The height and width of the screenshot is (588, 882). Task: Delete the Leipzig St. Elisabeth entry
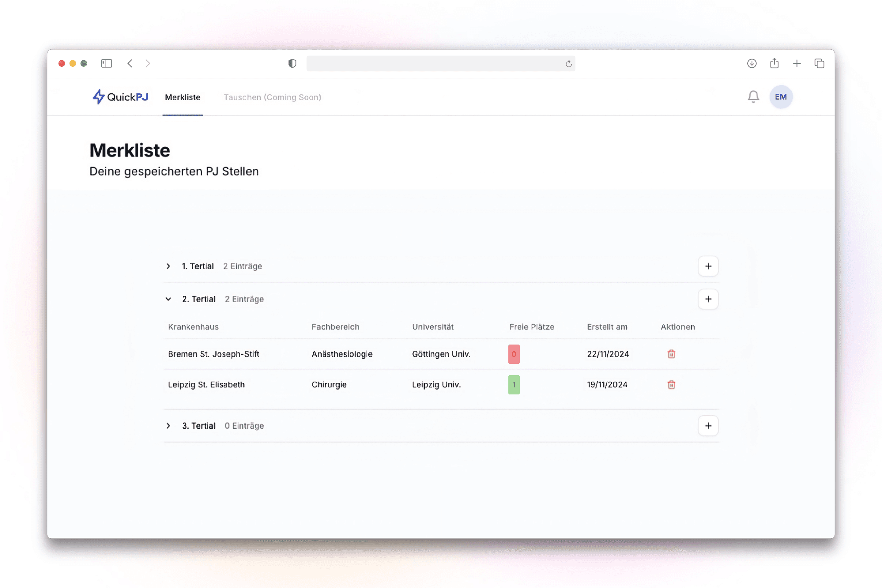point(671,385)
